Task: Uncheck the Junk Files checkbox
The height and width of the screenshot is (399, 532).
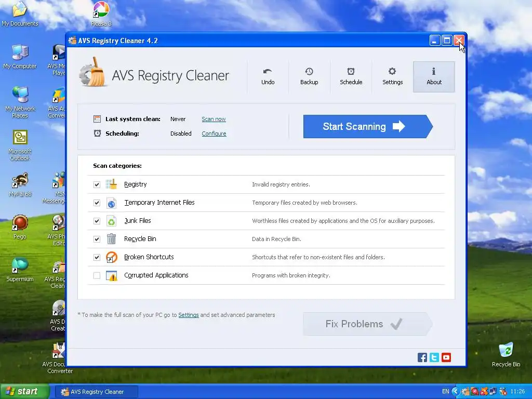Action: (97, 221)
